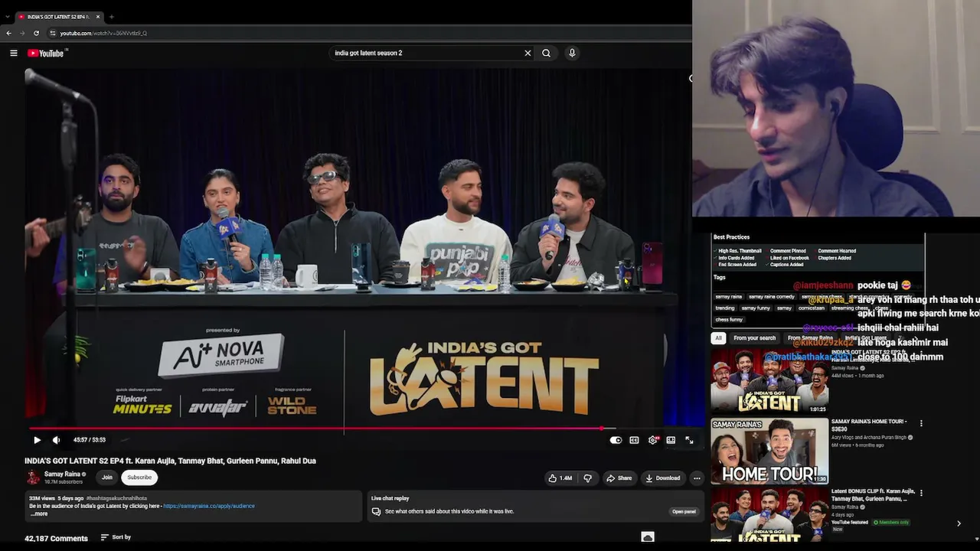Like the video with 1.4M likes
Image resolution: width=980 pixels, height=551 pixels.
[x=560, y=478]
